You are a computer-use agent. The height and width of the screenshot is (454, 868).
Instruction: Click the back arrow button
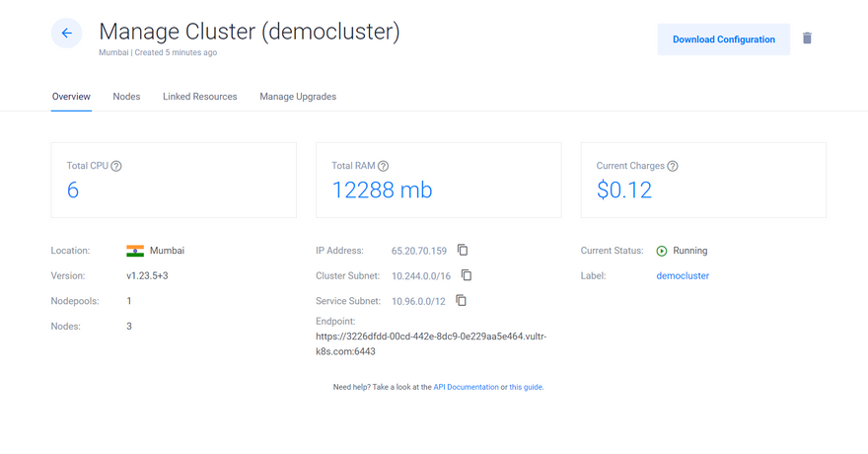pyautogui.click(x=67, y=34)
